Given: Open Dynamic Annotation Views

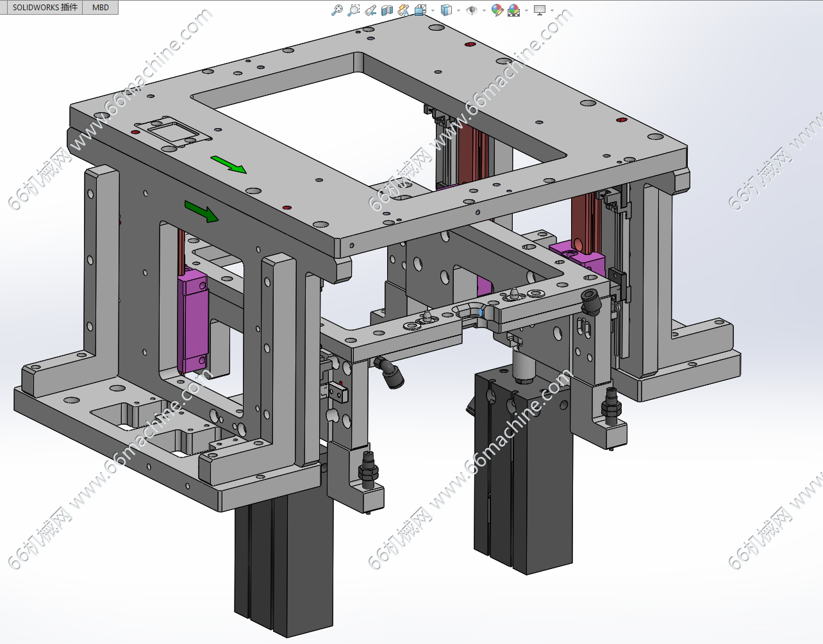Looking at the screenshot, I should pyautogui.click(x=404, y=10).
